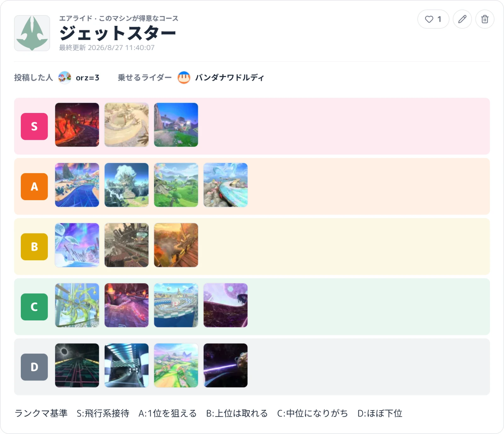504x434 pixels.
Task: Click the trash delete icon
Action: (485, 19)
